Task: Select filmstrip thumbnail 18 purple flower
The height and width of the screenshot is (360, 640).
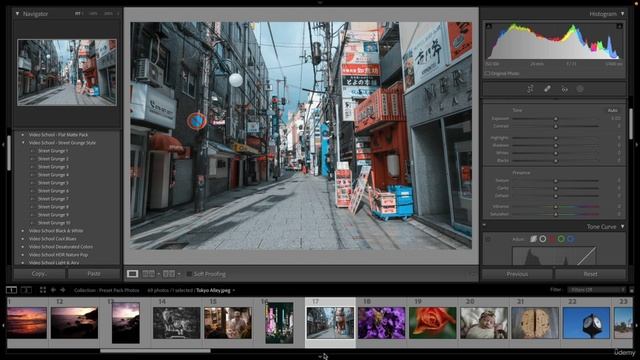Action: [382, 323]
